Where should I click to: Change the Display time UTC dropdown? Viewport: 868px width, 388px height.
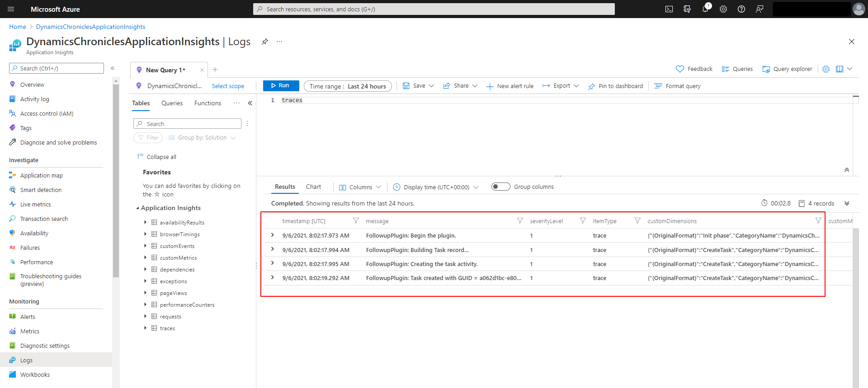pos(436,187)
